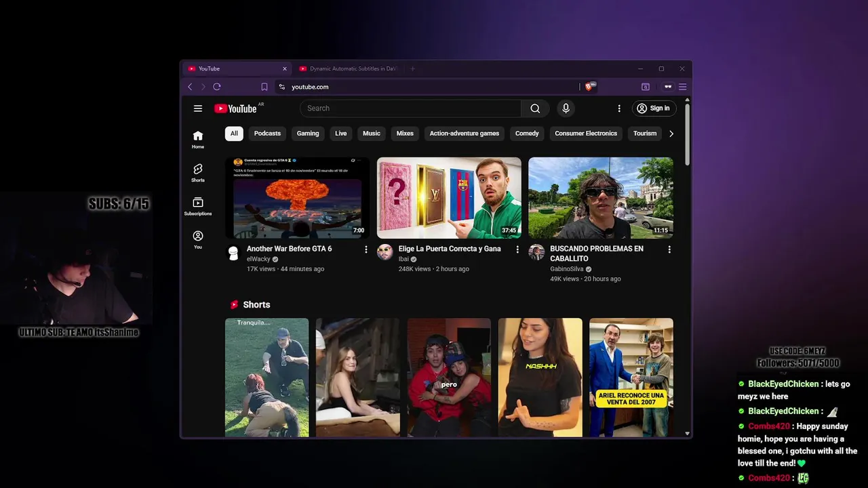Open the browser sidebar panel icon

(646, 87)
